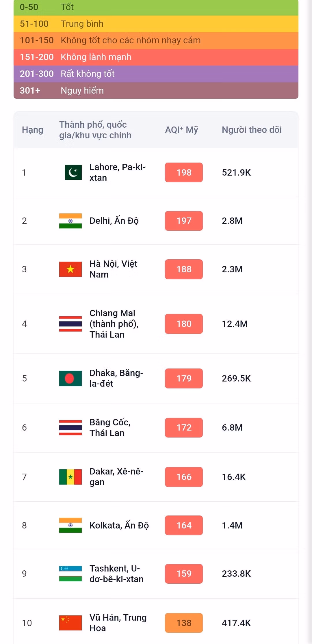Click the Thailand flag beside Chiang Mai
Screen dimensions: 312x644
click(70, 324)
